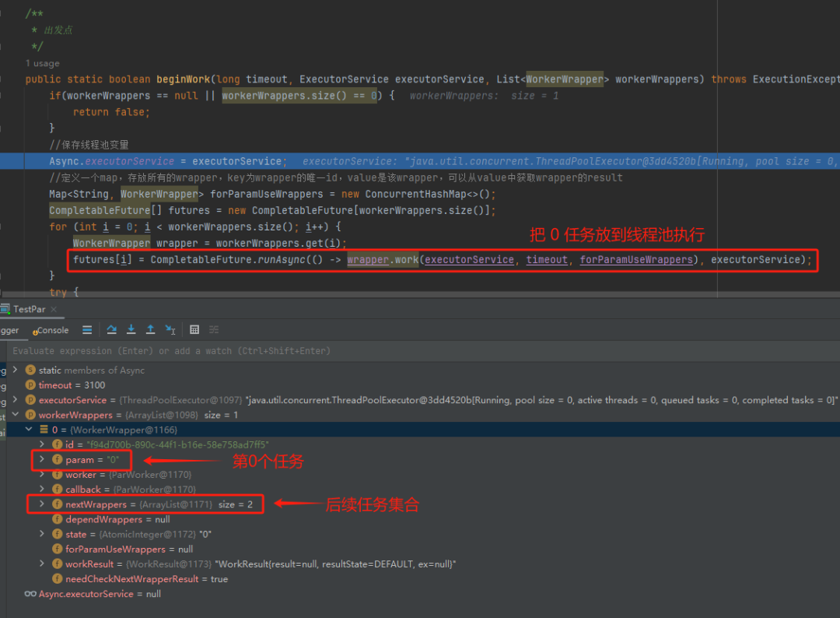This screenshot has height=618, width=840.
Task: Expand the id field node
Action: 42,444
